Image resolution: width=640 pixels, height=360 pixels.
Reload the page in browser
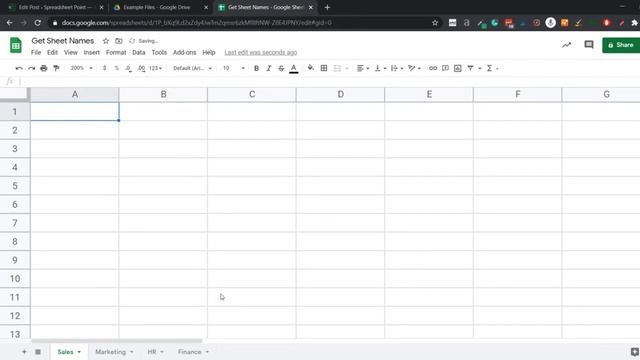[x=38, y=23]
